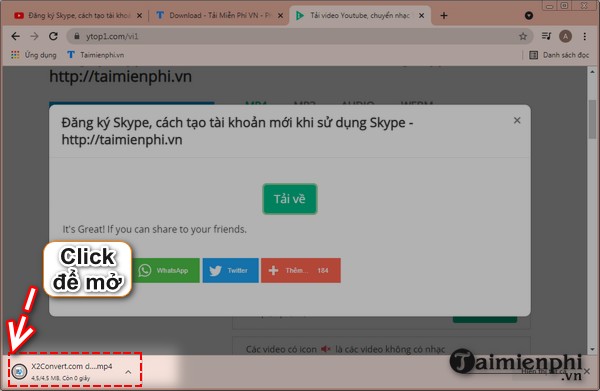Screen dimensions: 600x391
Task: Close the Tải video Youtube tab
Action: tap(421, 16)
